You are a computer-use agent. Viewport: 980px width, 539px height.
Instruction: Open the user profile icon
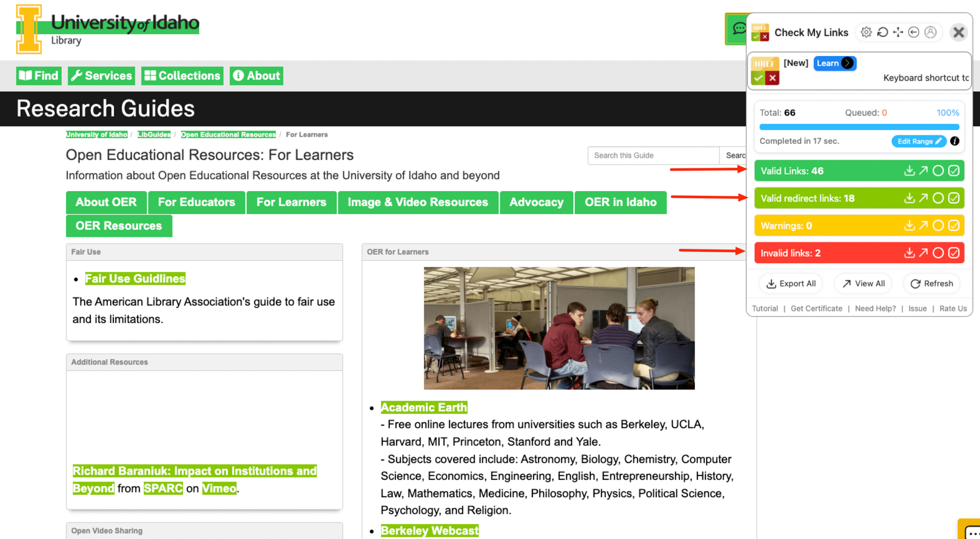click(x=930, y=32)
